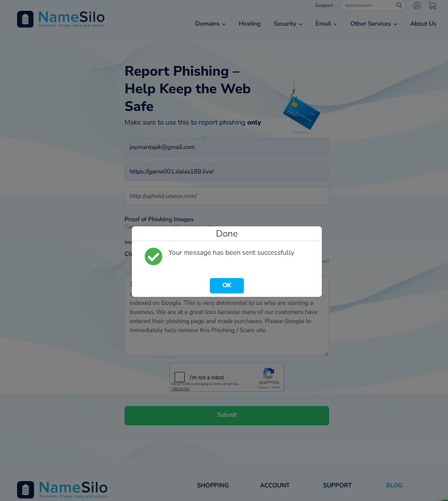
Task: Click the hooked credit card illustration
Action: click(x=301, y=109)
